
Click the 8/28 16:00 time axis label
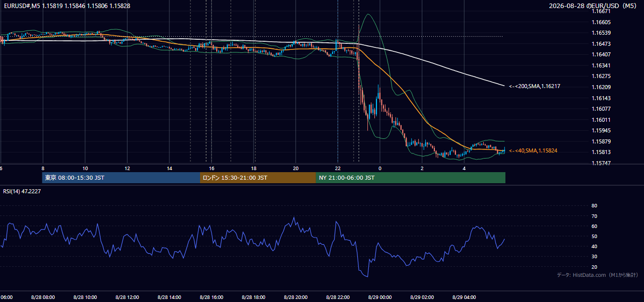(x=212, y=297)
